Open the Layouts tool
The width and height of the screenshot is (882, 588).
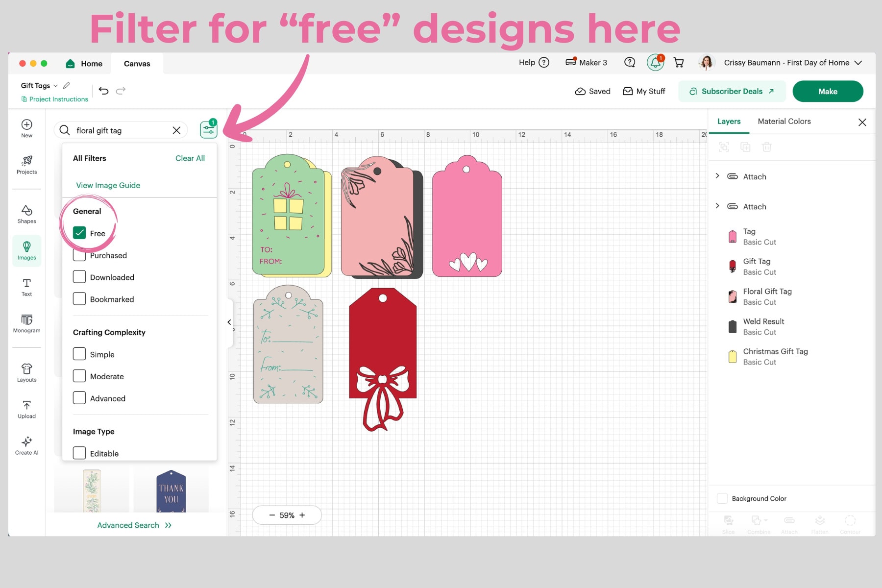tap(26, 373)
